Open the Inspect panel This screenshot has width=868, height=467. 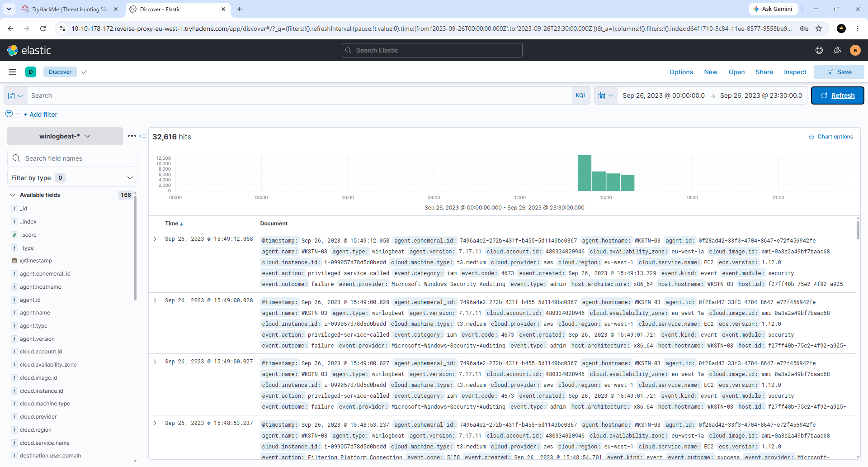(x=795, y=72)
